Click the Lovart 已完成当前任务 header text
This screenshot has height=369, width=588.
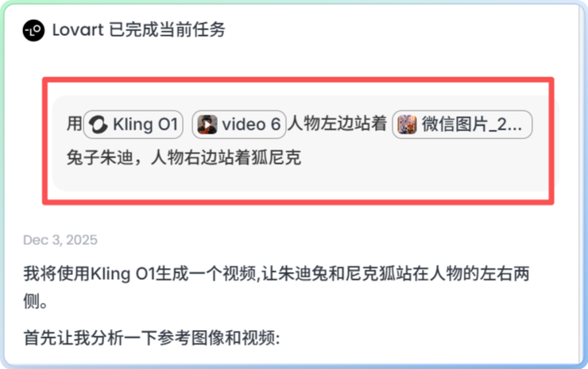point(138,30)
